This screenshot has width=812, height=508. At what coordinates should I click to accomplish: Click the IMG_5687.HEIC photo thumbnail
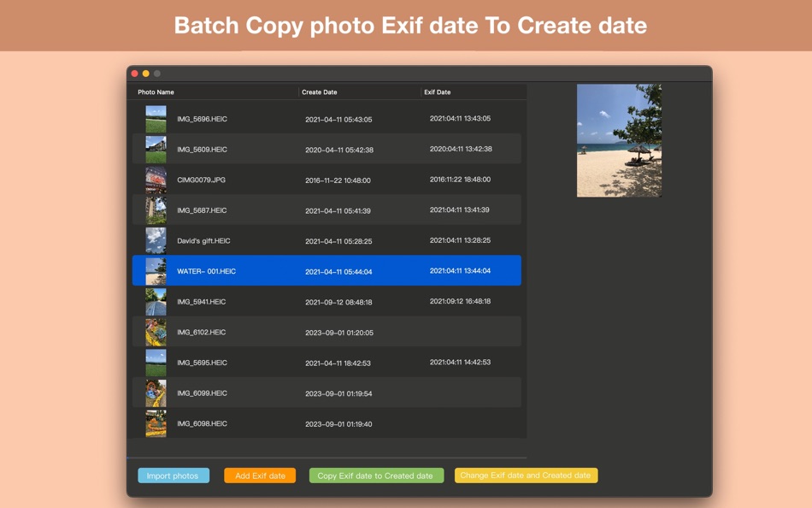(x=156, y=210)
